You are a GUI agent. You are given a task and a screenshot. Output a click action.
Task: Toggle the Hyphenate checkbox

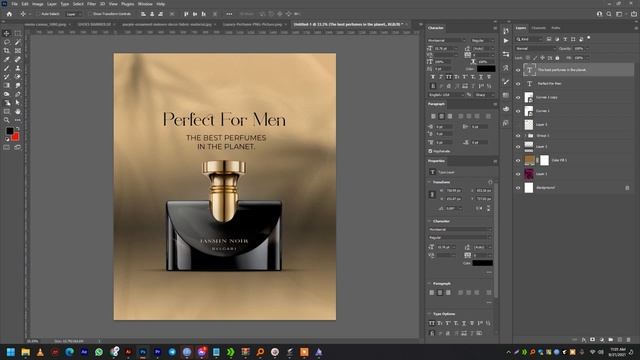point(430,151)
